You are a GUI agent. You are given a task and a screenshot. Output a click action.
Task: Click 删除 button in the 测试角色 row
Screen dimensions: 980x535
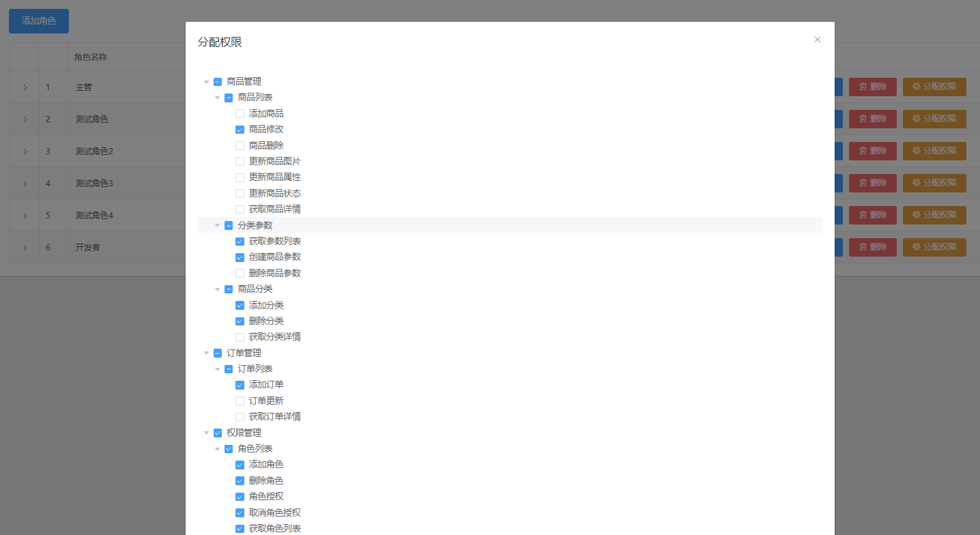[873, 119]
